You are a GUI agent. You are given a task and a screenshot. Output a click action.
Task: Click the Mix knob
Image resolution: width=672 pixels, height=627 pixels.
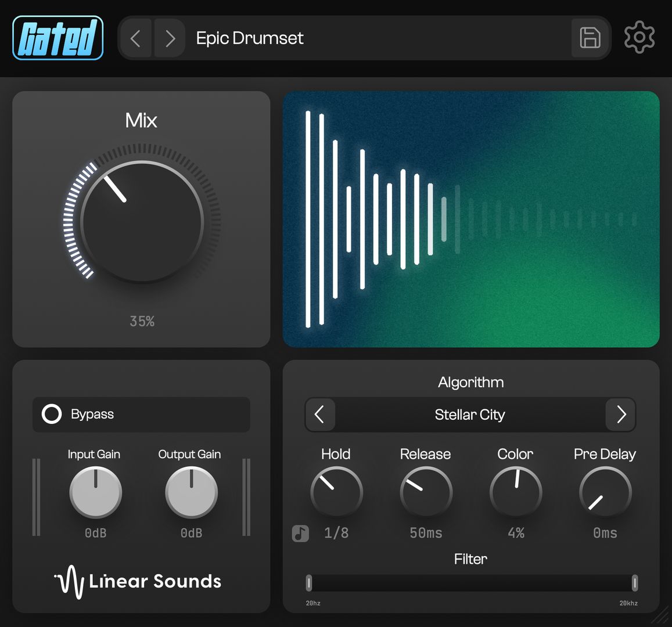(142, 222)
